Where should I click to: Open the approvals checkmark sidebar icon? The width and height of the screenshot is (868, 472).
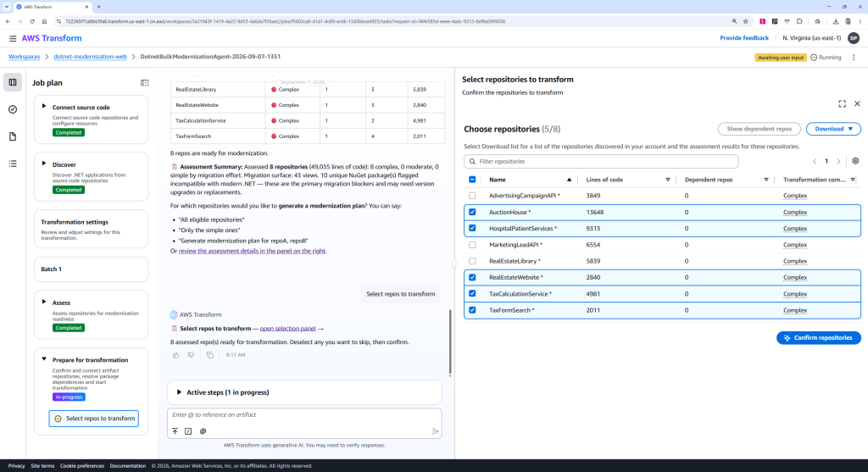(x=13, y=109)
